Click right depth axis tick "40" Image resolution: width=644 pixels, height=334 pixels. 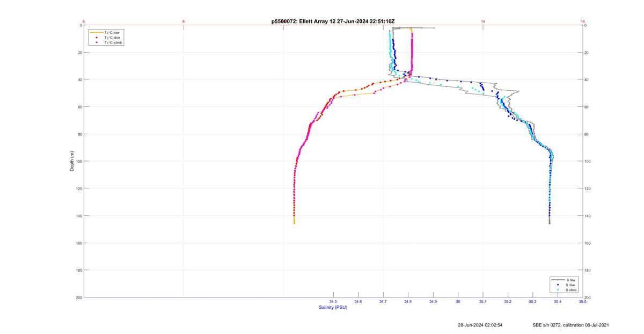coord(587,80)
